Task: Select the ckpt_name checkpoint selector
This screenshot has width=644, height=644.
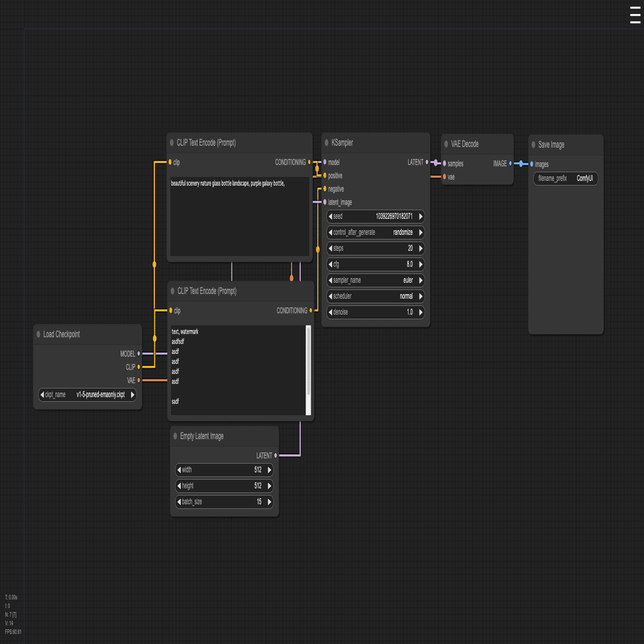Action: click(87, 395)
